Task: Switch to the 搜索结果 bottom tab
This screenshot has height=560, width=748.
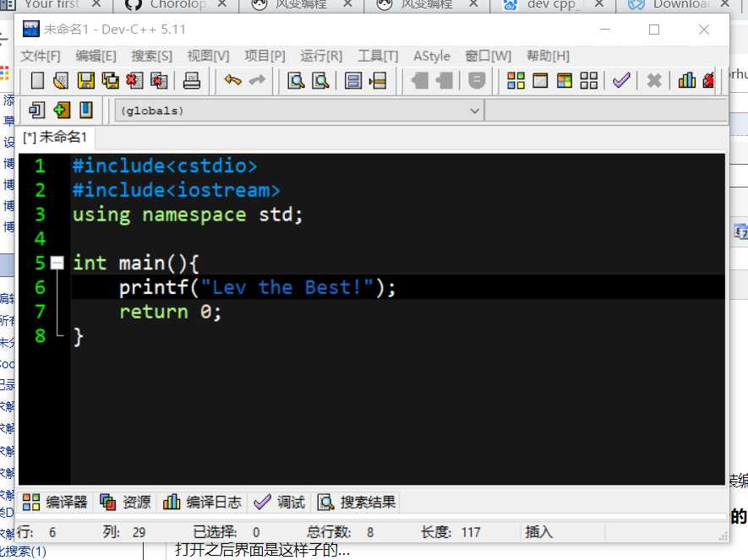Action: [357, 502]
